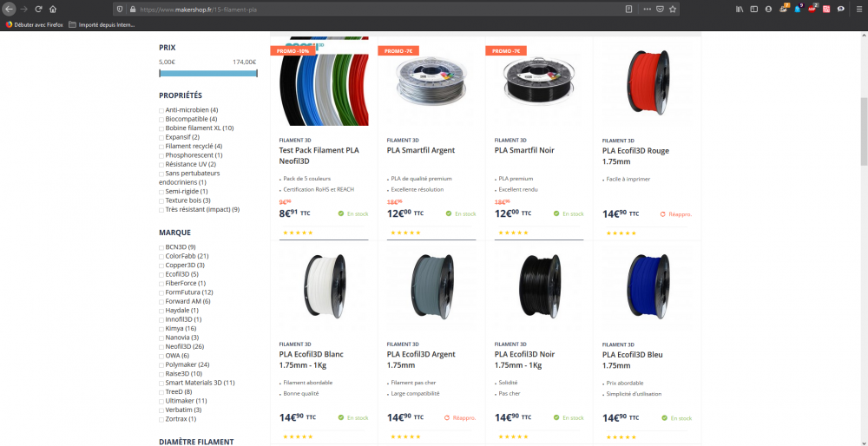This screenshot has width=868, height=446.
Task: Bookmark this page with the star icon
Action: tap(673, 9)
